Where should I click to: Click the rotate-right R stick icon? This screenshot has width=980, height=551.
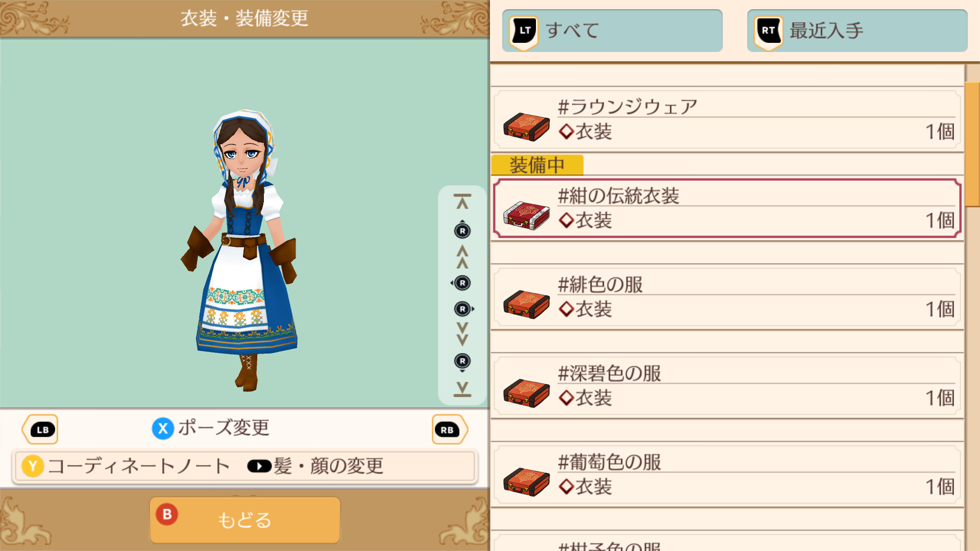point(463,309)
